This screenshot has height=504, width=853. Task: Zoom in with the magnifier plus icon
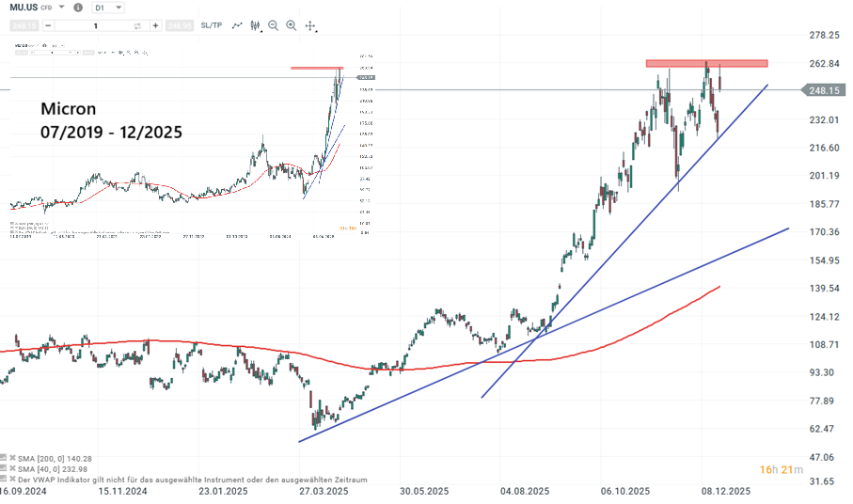click(292, 25)
